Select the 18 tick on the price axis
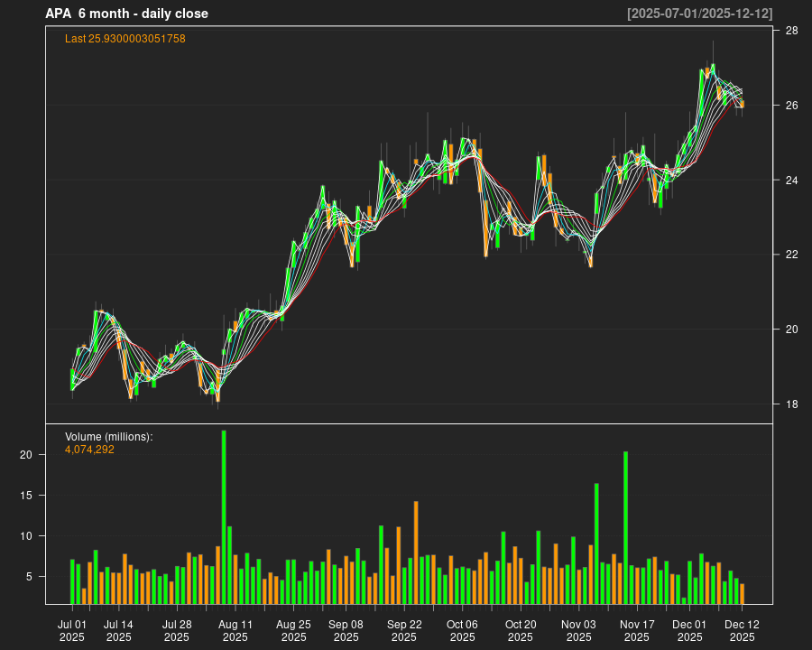This screenshot has height=650, width=812. [x=790, y=404]
